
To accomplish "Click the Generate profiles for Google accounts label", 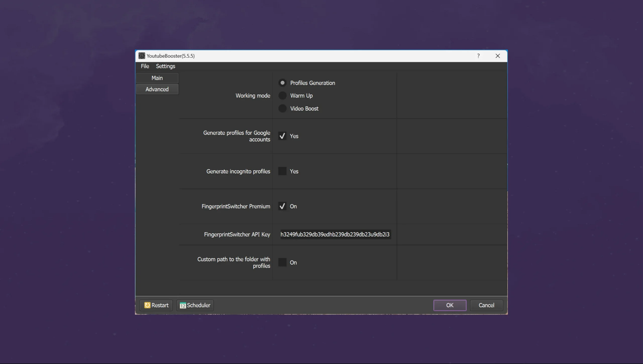I will pos(237,136).
